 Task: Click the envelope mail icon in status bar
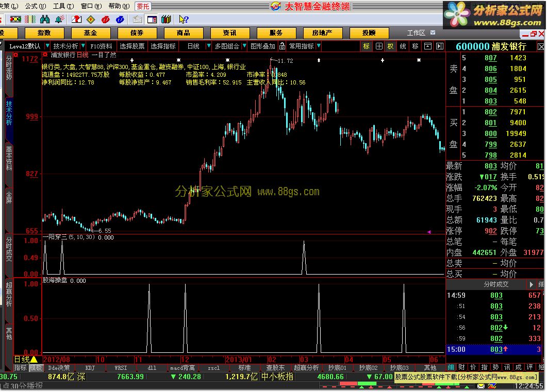[481, 386]
